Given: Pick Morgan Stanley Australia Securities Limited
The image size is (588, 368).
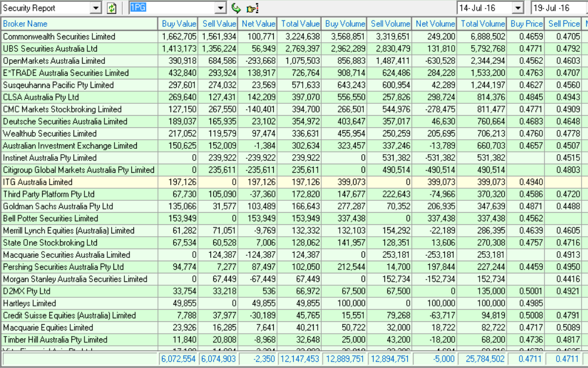Looking at the screenshot, I should click(75, 279).
